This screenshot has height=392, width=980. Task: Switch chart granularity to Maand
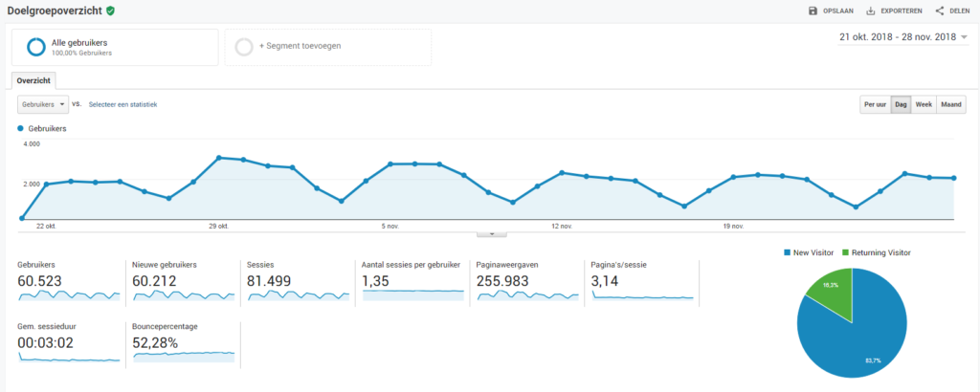click(950, 105)
